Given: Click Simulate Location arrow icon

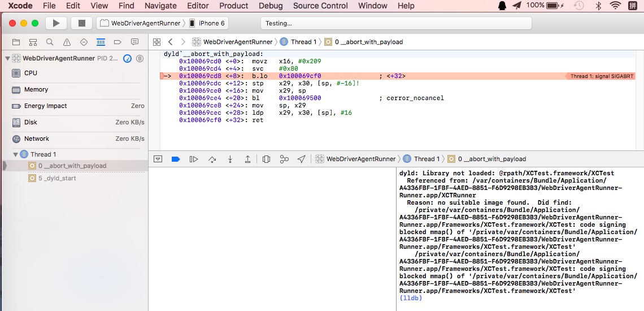Looking at the screenshot, I should click(302, 159).
